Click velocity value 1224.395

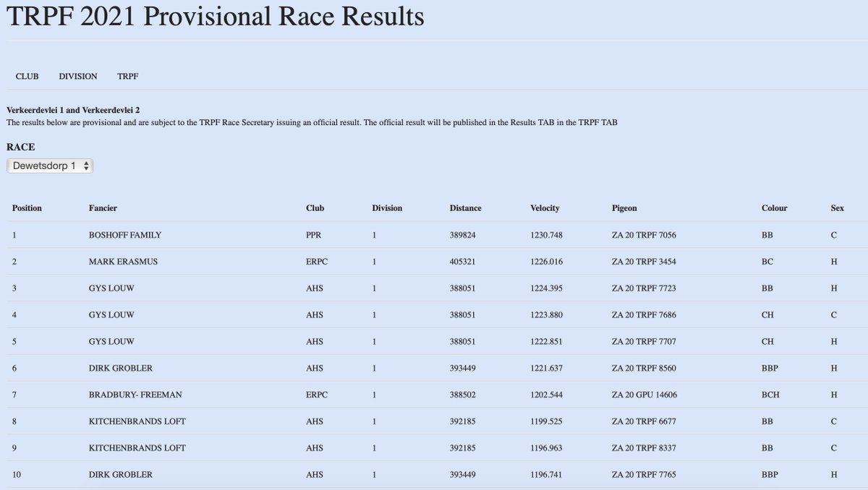(546, 288)
